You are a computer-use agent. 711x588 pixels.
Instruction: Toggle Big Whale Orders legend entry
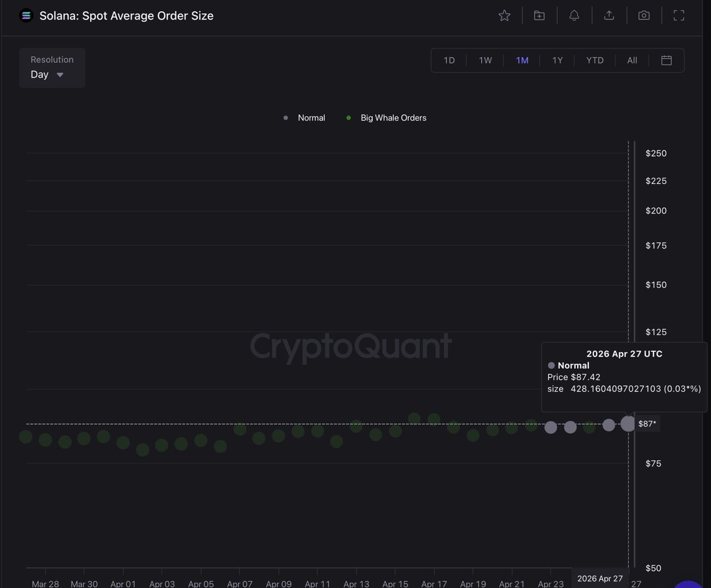[393, 118]
